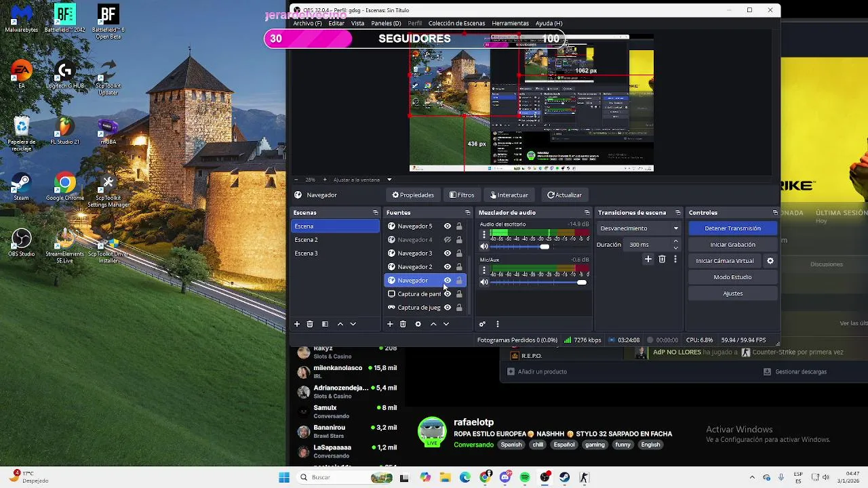Open Steam from the taskbar
This screenshot has width=868, height=488.
(x=564, y=477)
